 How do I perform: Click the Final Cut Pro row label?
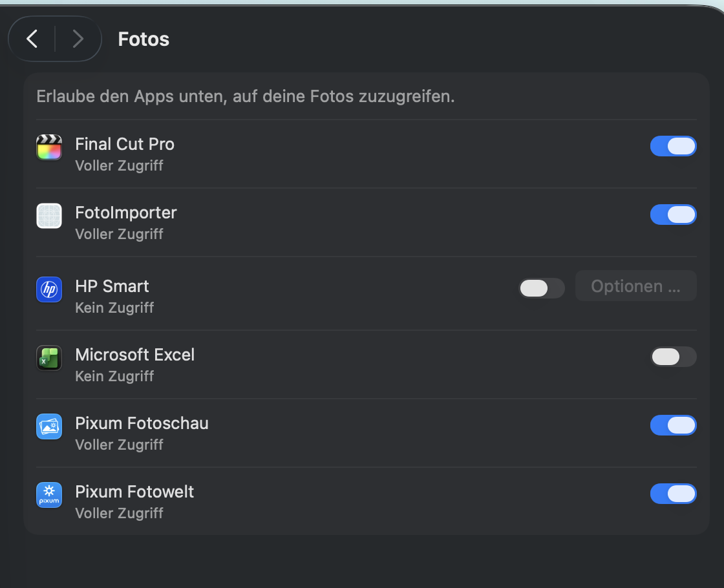click(125, 144)
